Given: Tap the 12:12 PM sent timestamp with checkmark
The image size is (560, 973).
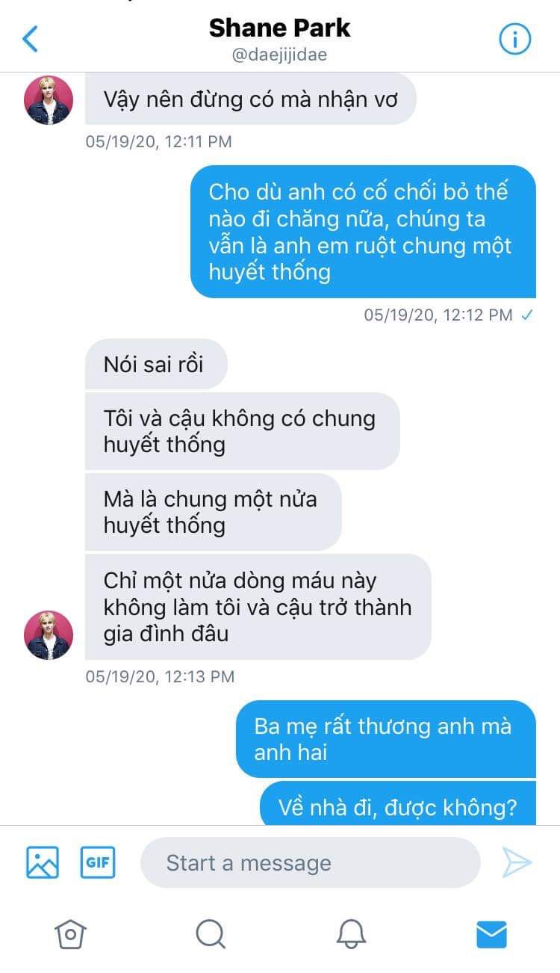Looking at the screenshot, I should (x=448, y=315).
